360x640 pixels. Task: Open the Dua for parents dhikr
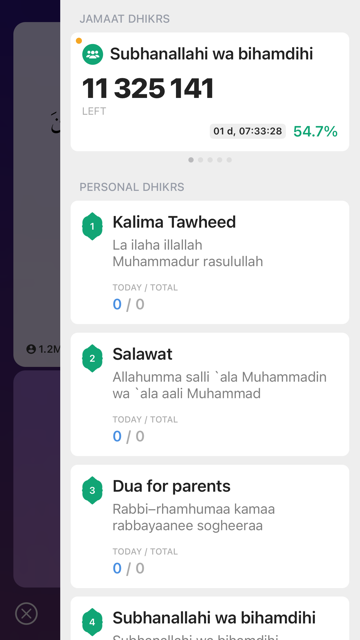point(210,526)
